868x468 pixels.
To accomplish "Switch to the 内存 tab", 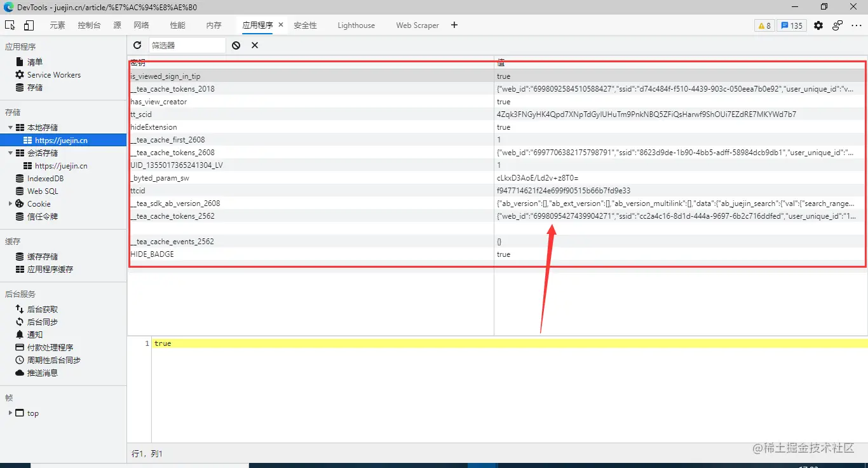I will coord(214,25).
